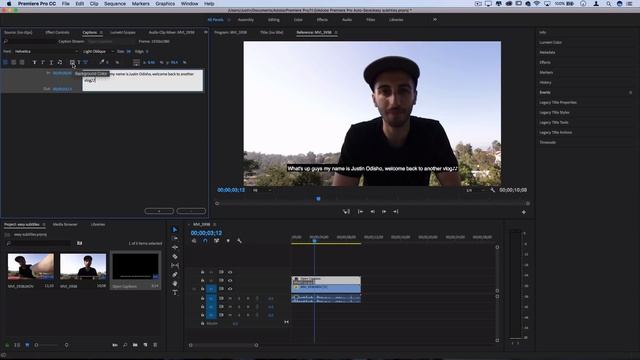640x360 pixels.
Task: Open Program Monitor settings wrench
Action: coord(493,190)
